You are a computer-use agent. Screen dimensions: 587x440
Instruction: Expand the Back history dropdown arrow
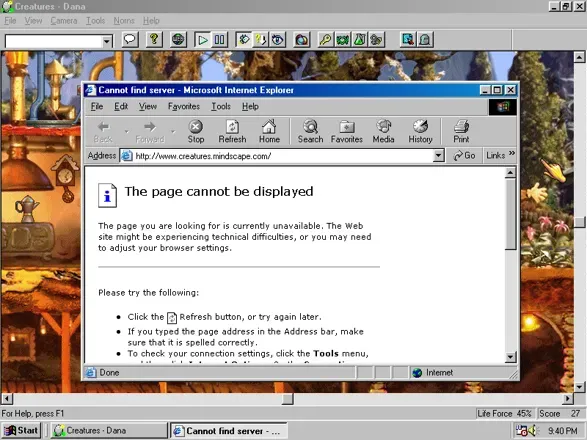[127, 132]
